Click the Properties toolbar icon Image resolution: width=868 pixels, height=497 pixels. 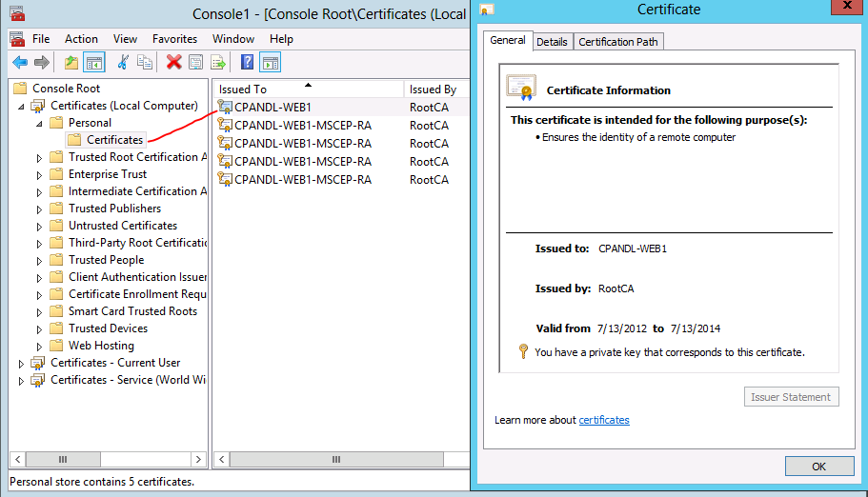[x=195, y=62]
